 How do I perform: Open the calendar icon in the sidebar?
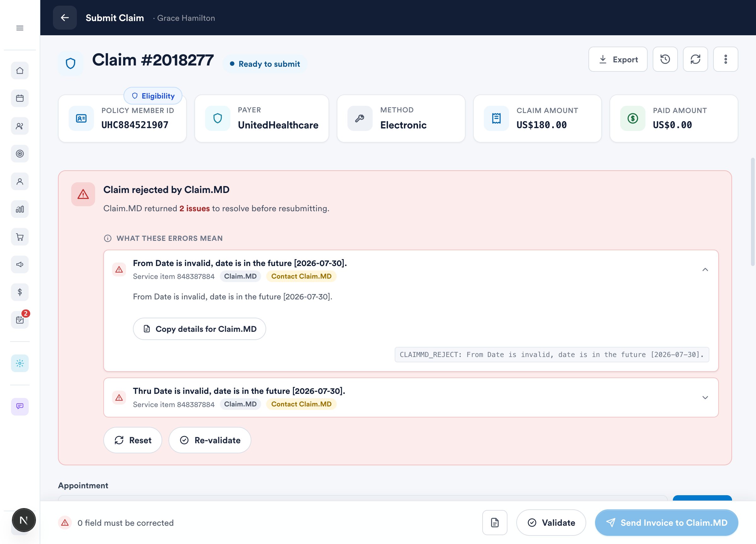pyautogui.click(x=20, y=98)
